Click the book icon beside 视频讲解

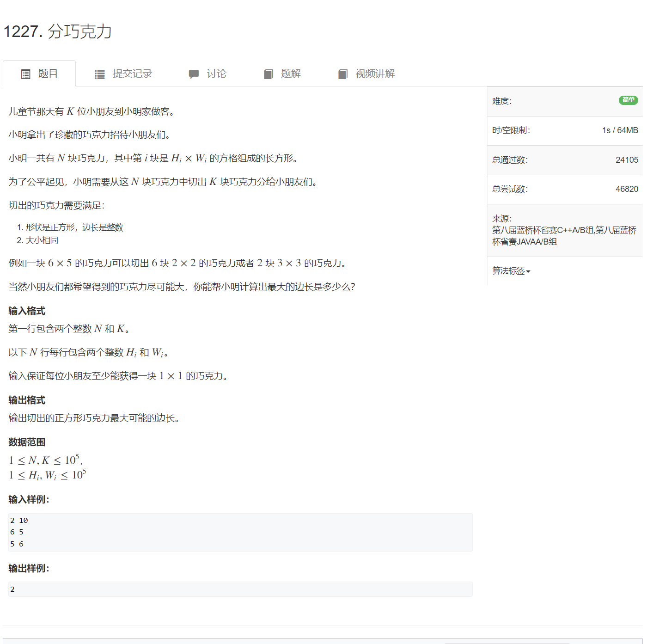coord(343,74)
